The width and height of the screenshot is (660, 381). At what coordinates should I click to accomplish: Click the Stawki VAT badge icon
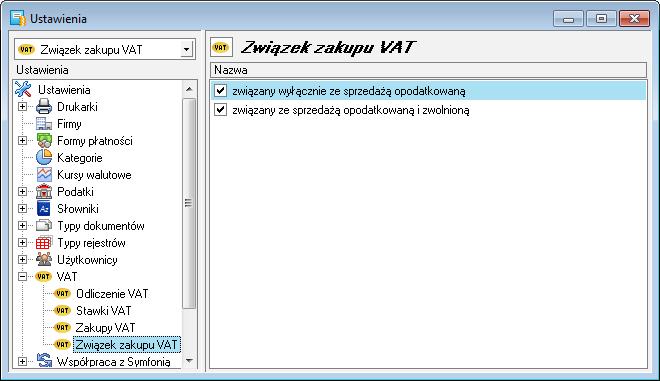pyautogui.click(x=62, y=310)
